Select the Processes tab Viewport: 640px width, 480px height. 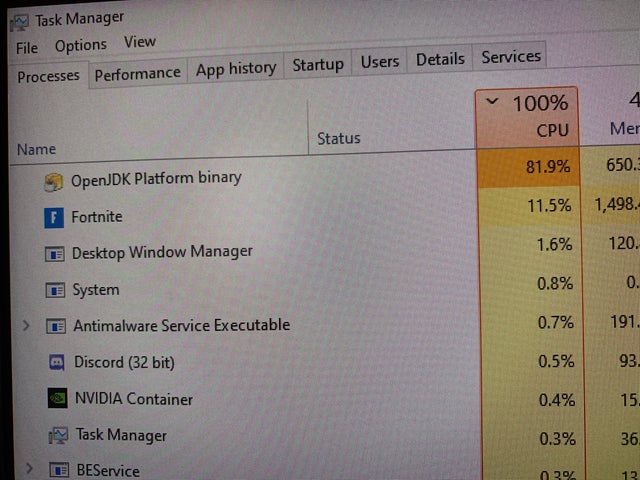tap(48, 76)
